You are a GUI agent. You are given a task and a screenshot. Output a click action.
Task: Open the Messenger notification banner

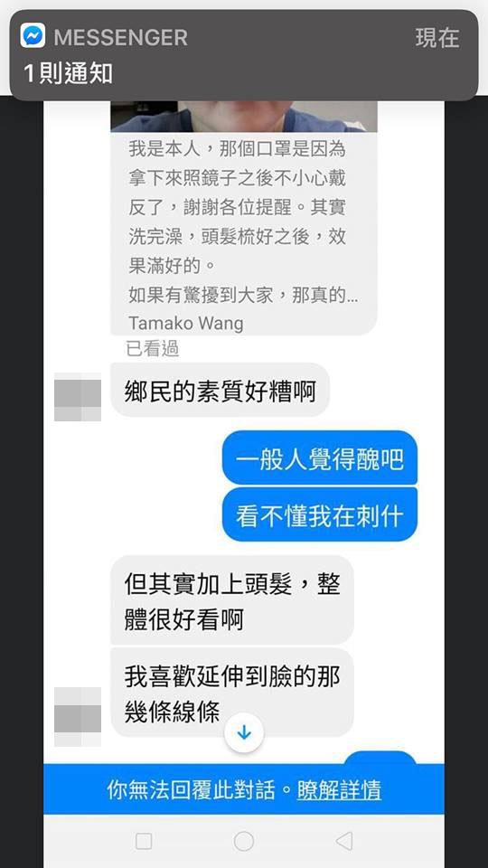pyautogui.click(x=244, y=55)
